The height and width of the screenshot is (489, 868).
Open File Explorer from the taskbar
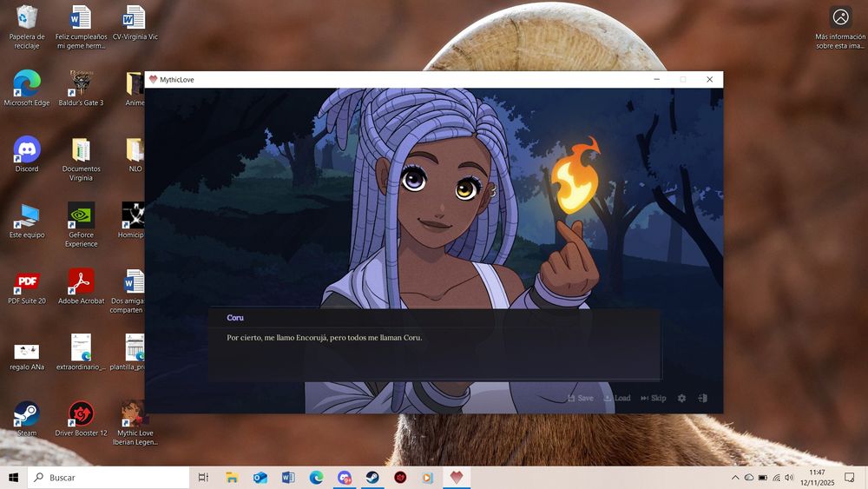click(x=232, y=478)
